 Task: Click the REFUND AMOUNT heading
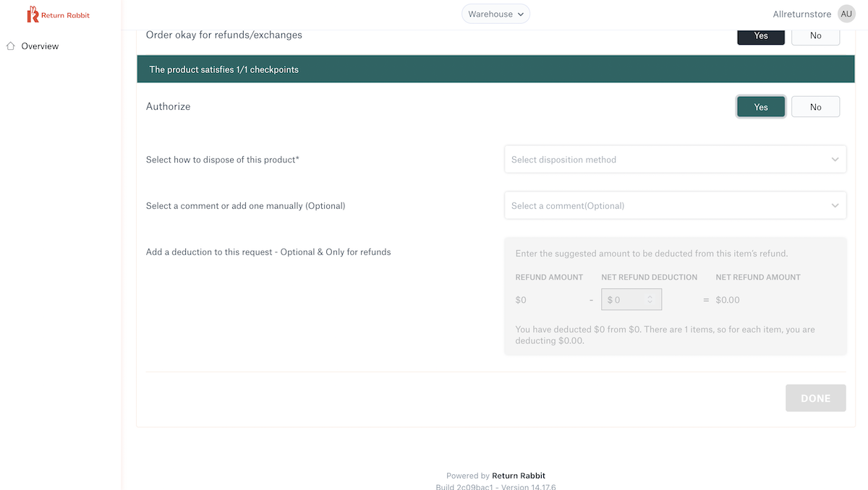coord(549,277)
